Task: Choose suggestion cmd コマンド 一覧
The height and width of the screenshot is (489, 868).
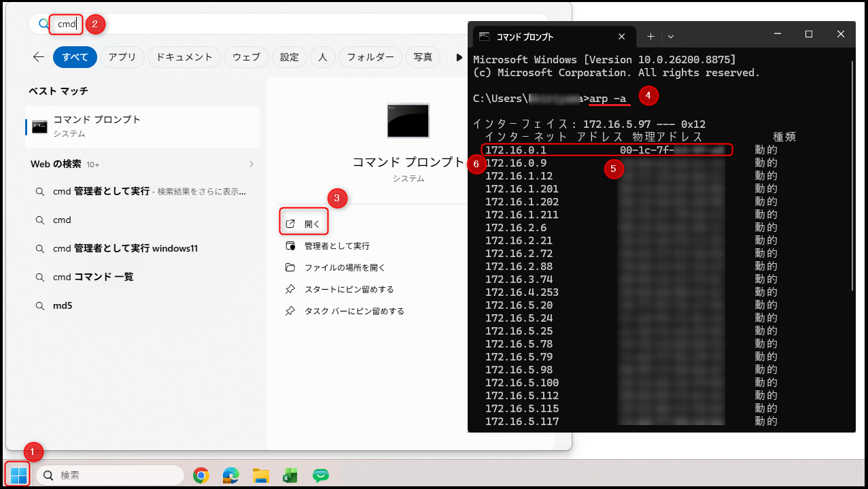Action: [142, 277]
